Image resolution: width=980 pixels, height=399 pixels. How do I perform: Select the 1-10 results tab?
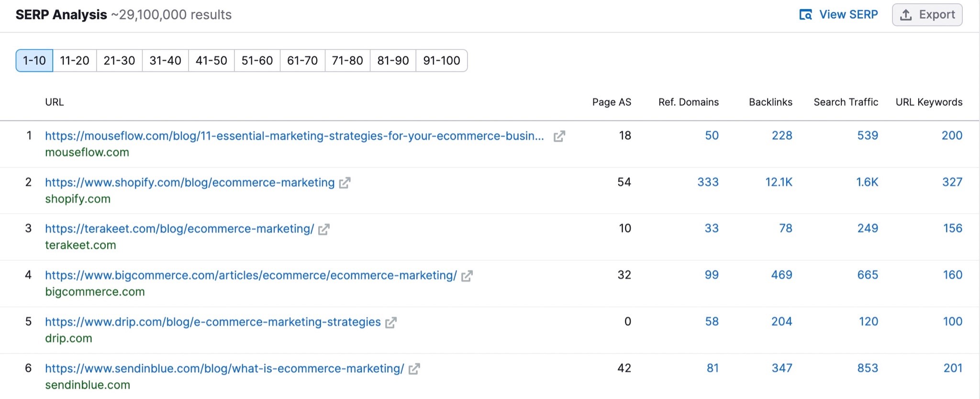click(x=34, y=61)
